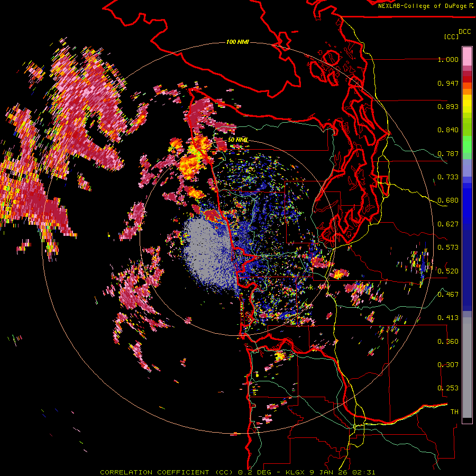The width and height of the screenshot is (476, 476).
Task: Select the 1.000 scale value
Action: [448, 59]
